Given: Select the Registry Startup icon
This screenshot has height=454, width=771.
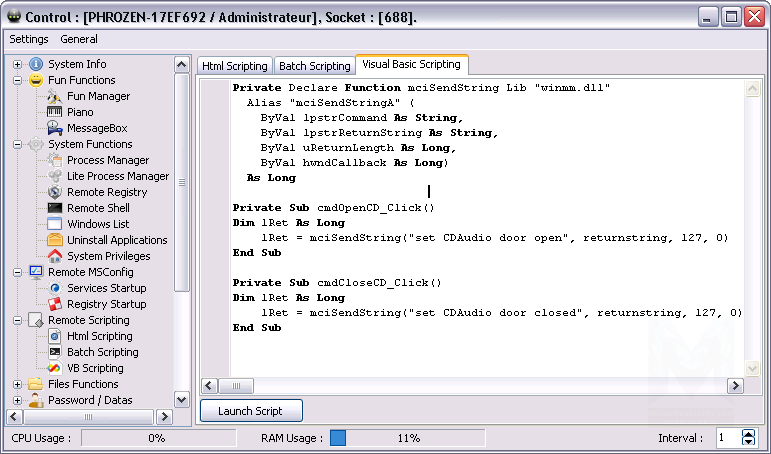Looking at the screenshot, I should coord(55,304).
